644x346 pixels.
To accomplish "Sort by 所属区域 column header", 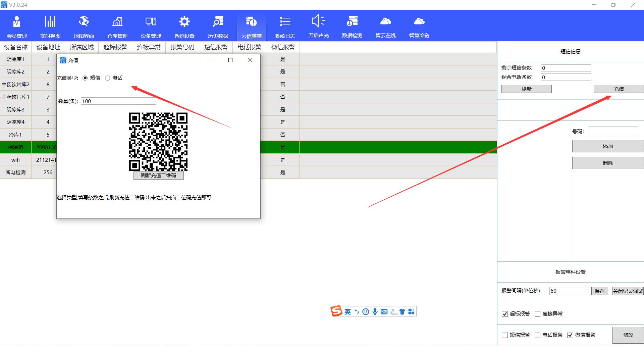I will click(82, 47).
